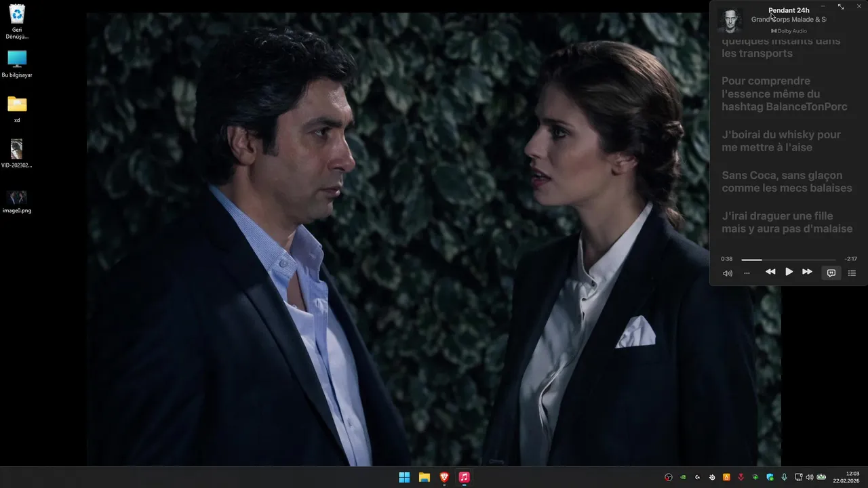Click the NVIDIA tray icon
Viewport: 868px width, 488px height.
683,477
